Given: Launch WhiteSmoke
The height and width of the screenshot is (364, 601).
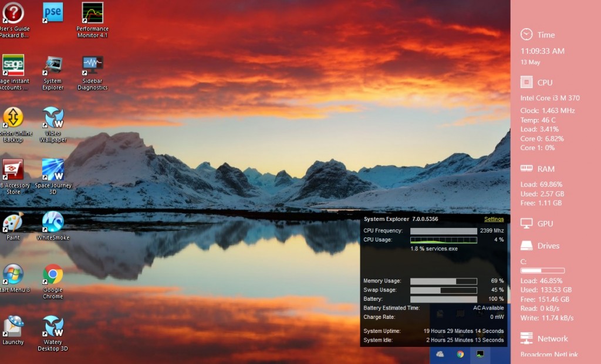Looking at the screenshot, I should pos(52,223).
